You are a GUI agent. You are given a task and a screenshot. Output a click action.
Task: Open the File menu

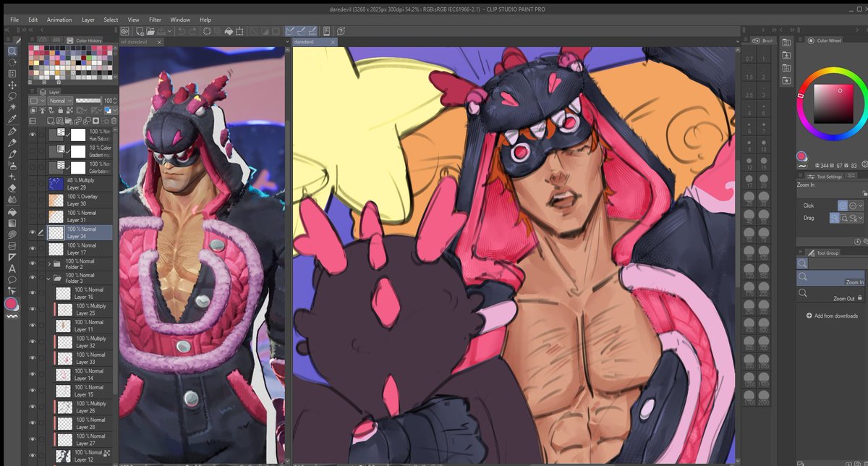point(13,20)
